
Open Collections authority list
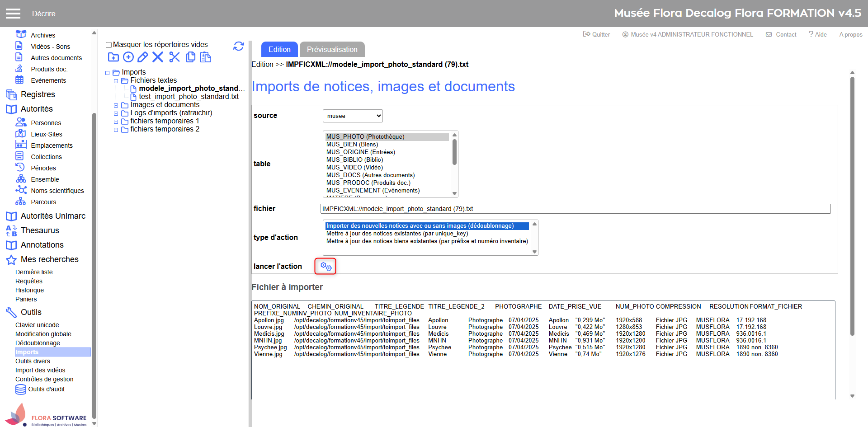(46, 157)
